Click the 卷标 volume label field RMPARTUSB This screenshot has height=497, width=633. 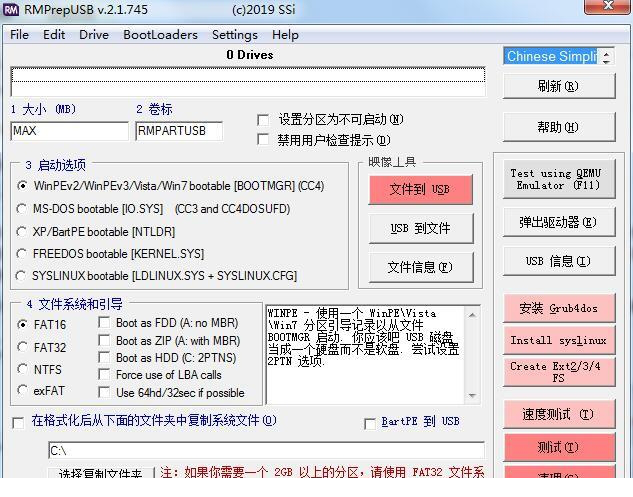[x=179, y=131]
